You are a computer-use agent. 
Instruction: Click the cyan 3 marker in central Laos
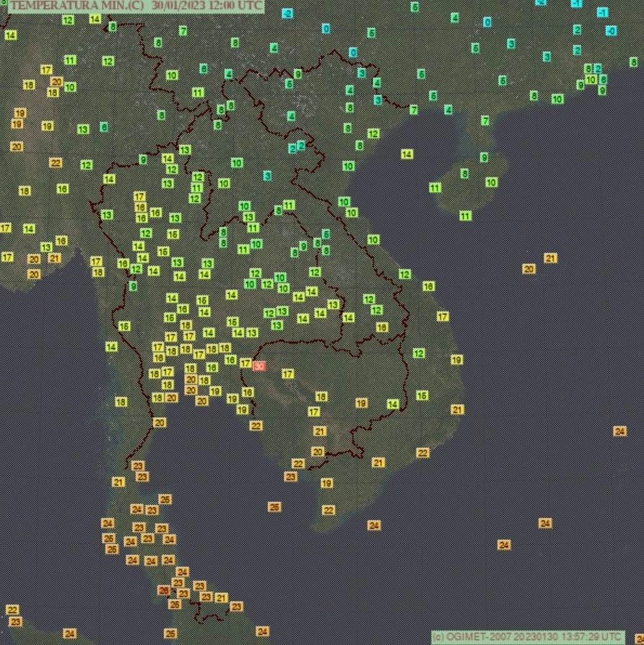[267, 175]
